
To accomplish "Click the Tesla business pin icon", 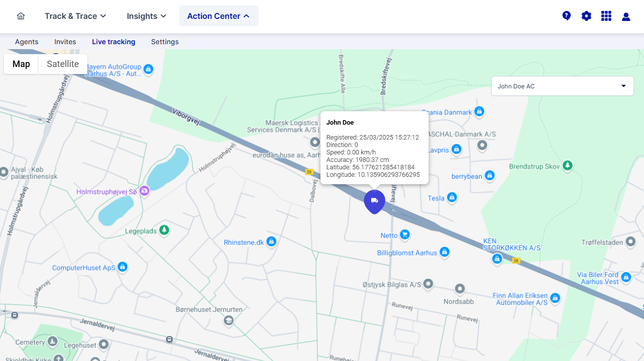I will coord(451,198).
